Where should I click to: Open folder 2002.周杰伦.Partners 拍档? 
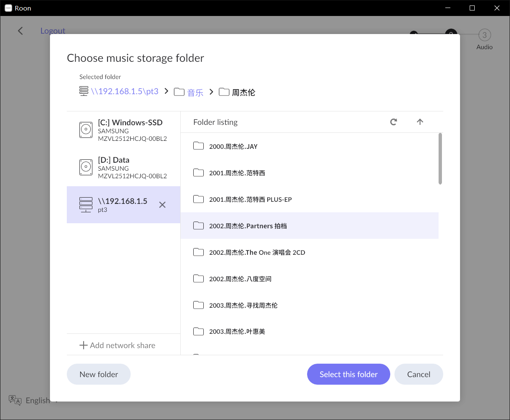click(248, 226)
